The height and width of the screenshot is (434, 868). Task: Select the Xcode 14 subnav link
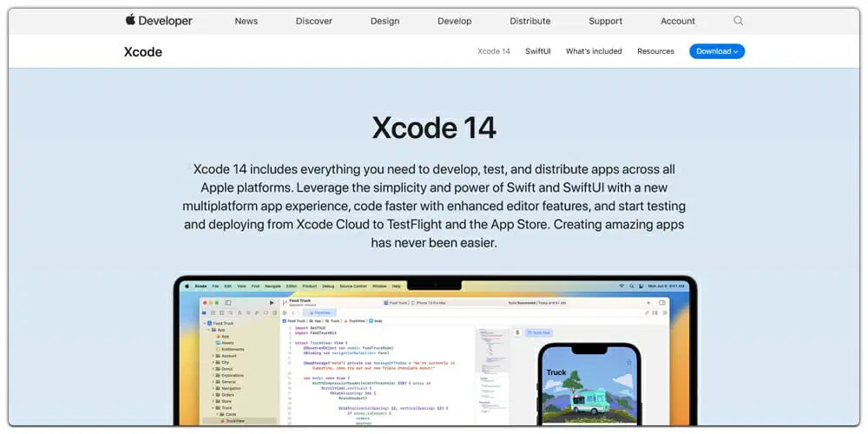[x=494, y=51]
